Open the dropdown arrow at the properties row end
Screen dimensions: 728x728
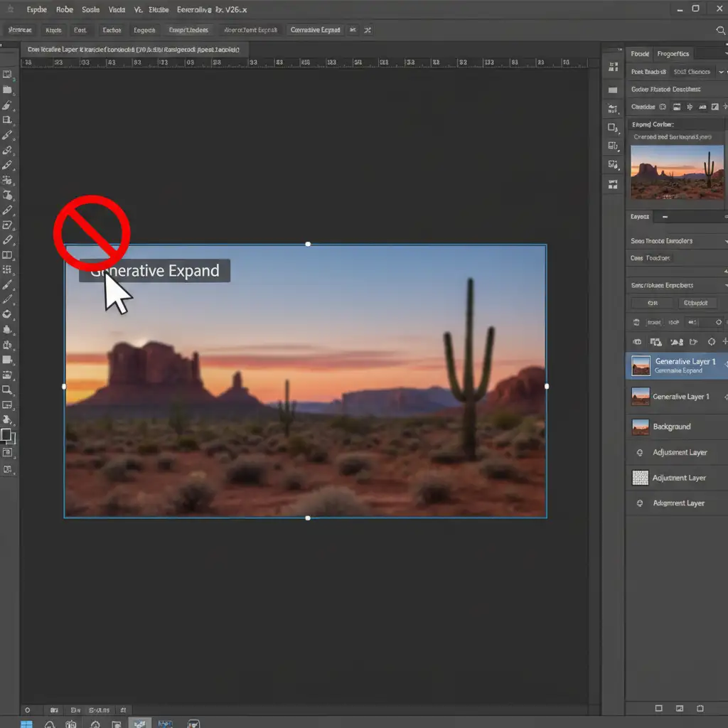720,72
